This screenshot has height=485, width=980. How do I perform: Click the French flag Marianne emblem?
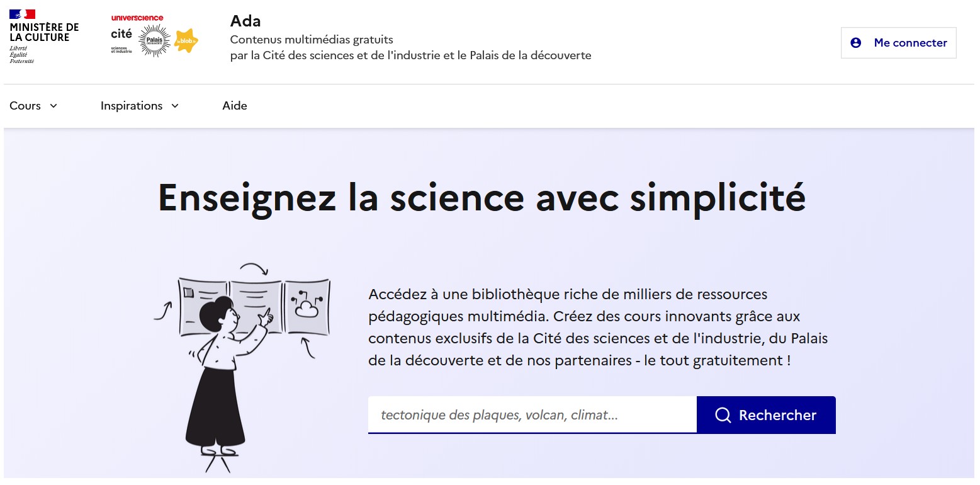23,14
